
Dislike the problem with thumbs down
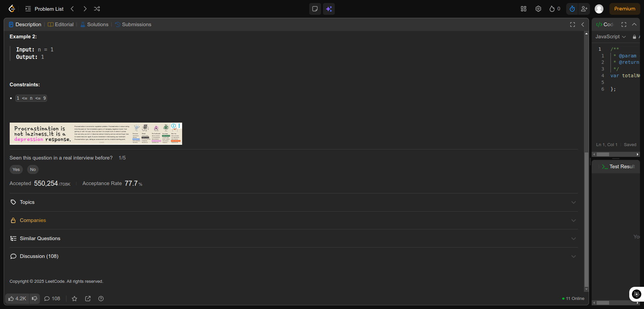coord(35,299)
